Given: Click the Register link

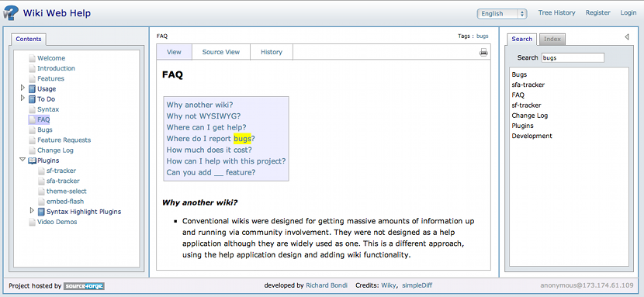Looking at the screenshot, I should coord(598,12).
